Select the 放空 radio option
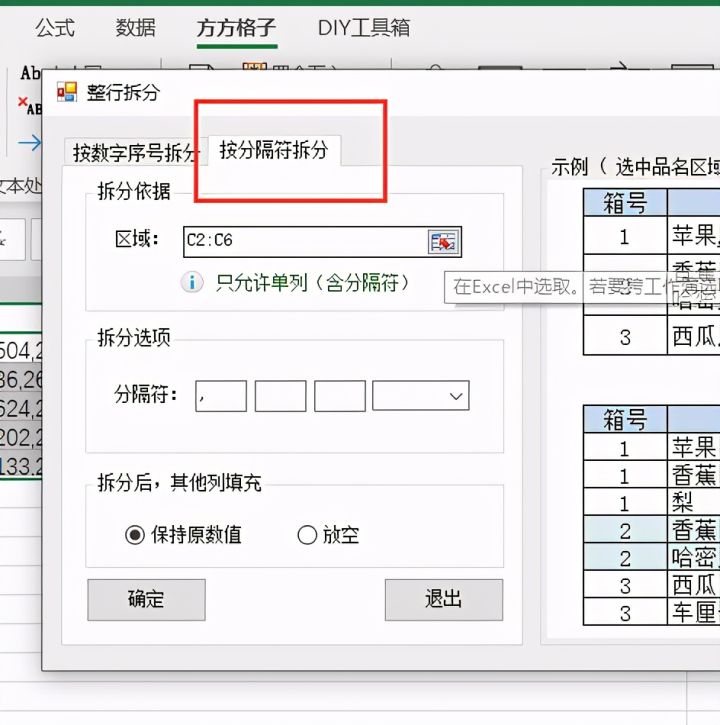This screenshot has height=725, width=720. (x=328, y=535)
